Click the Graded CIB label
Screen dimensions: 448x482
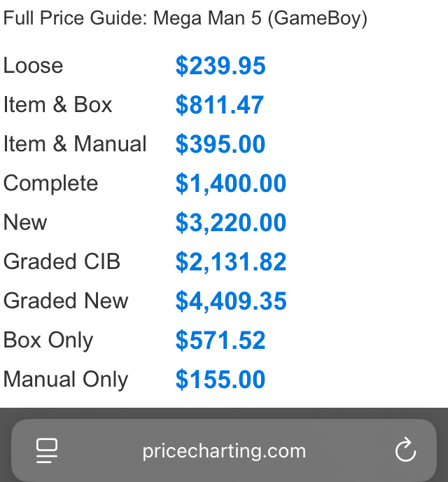[x=62, y=262]
